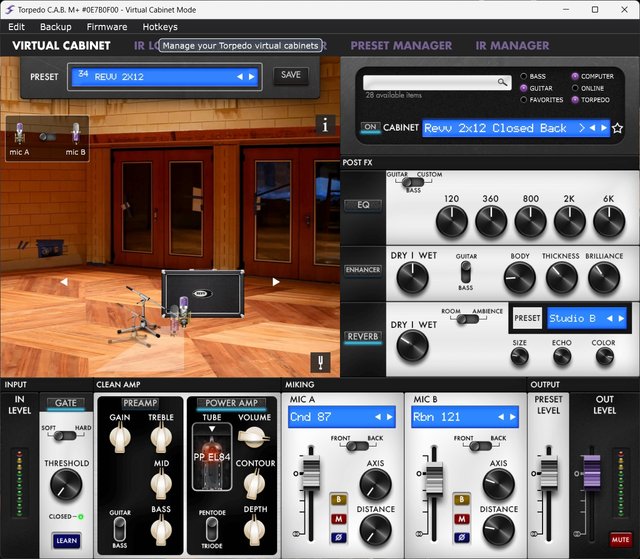
Task: Select the mic A microphone icon
Action: pyautogui.click(x=19, y=134)
